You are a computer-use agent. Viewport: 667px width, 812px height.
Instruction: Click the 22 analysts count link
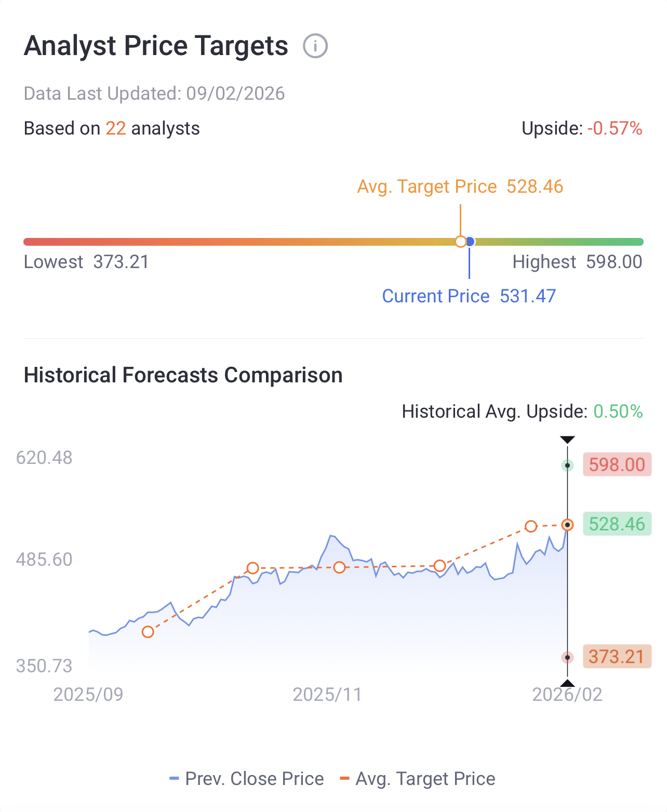click(x=116, y=128)
